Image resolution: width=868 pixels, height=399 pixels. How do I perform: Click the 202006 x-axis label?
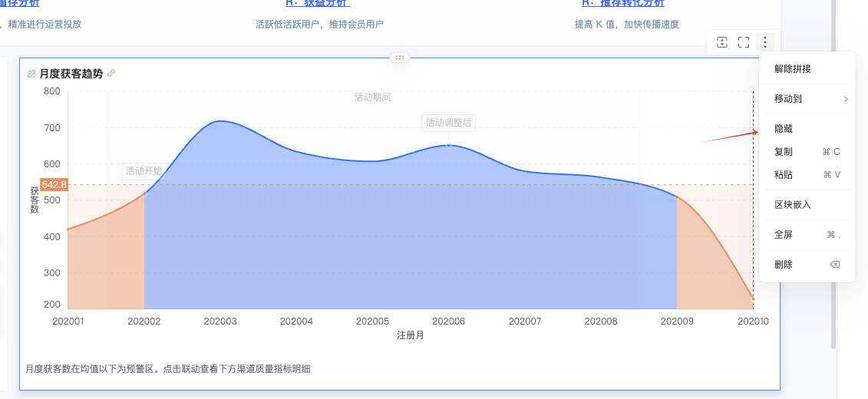click(448, 321)
